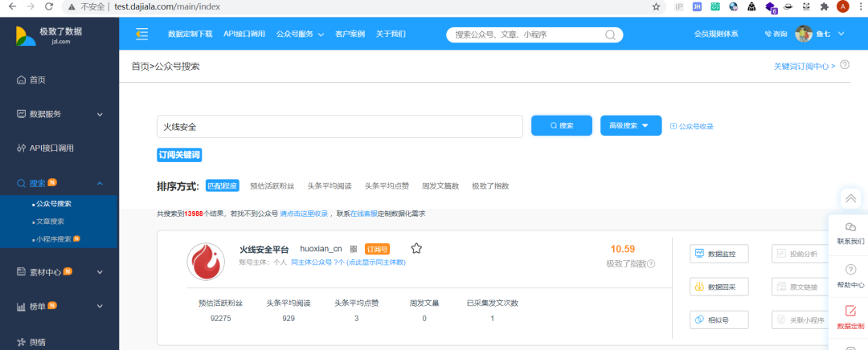Viewport: 868px width, 350px height.
Task: Open 数据定制下载 in top nav
Action: point(190,34)
